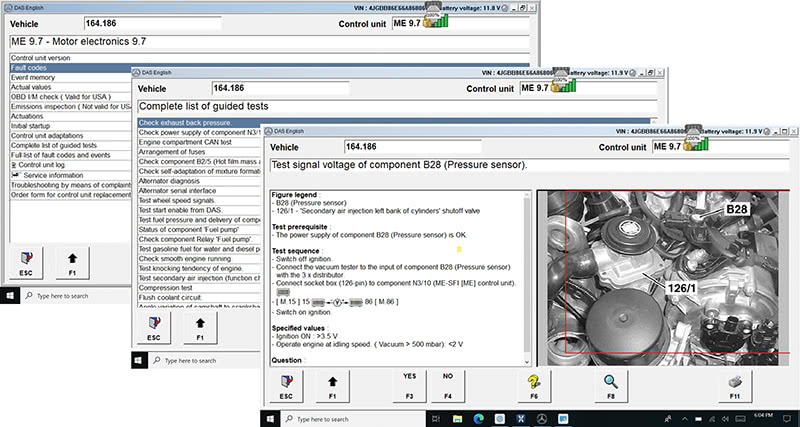Open the last pinned app on taskbar

pyautogui.click(x=563, y=419)
